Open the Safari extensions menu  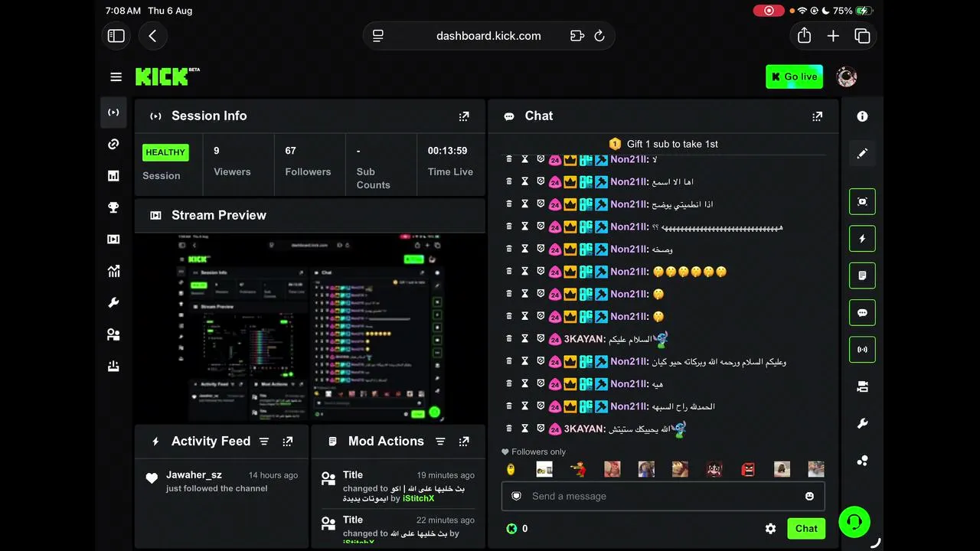pos(577,36)
